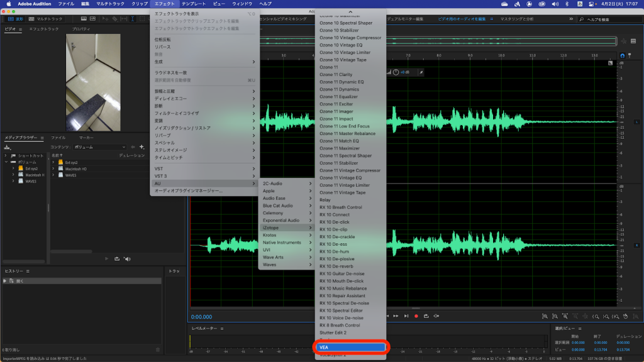Screen dimensions: 644x362
Task: Click Media Browser preview play button
Action: pyautogui.click(x=107, y=259)
